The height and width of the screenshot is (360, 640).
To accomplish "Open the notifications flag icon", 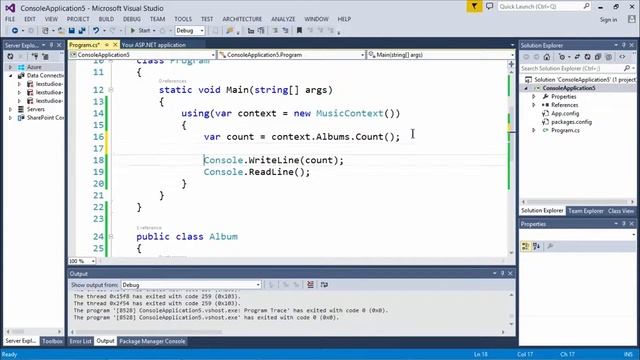I will coord(474,7).
